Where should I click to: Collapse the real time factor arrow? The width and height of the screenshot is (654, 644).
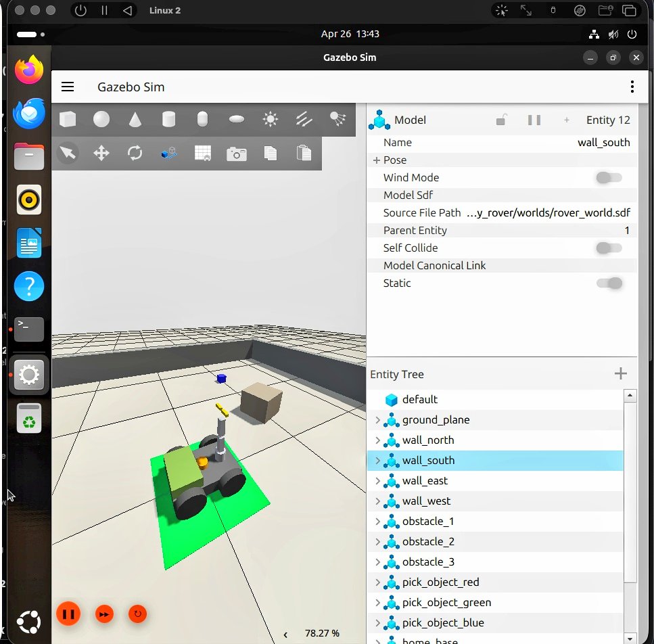coord(285,635)
